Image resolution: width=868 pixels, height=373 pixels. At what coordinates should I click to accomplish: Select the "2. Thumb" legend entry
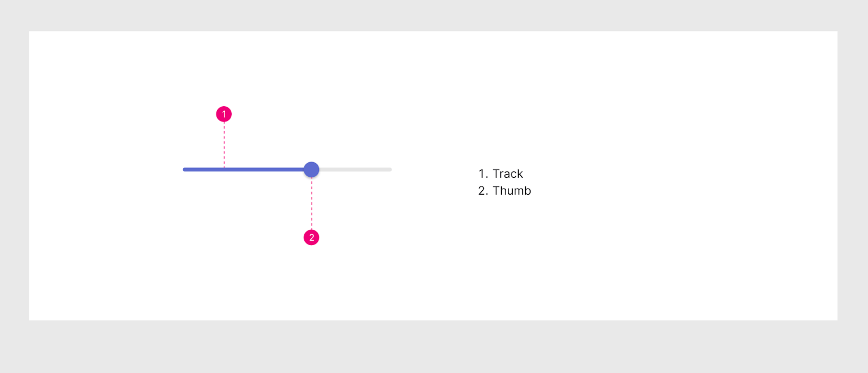(x=505, y=190)
